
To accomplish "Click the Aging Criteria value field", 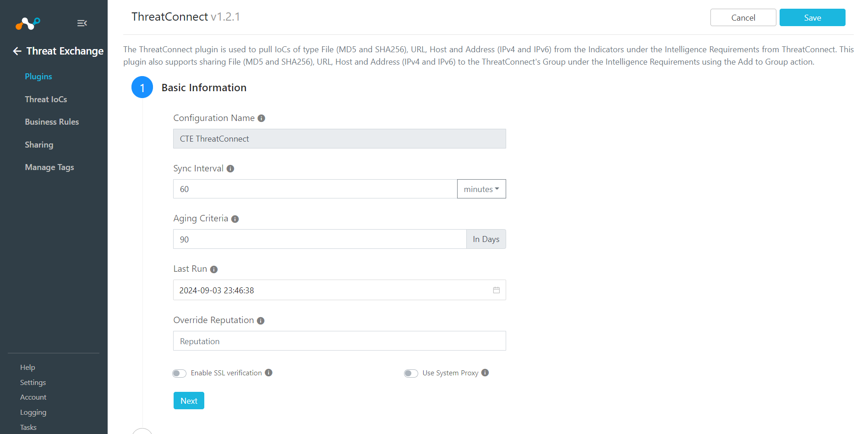I will (x=320, y=239).
